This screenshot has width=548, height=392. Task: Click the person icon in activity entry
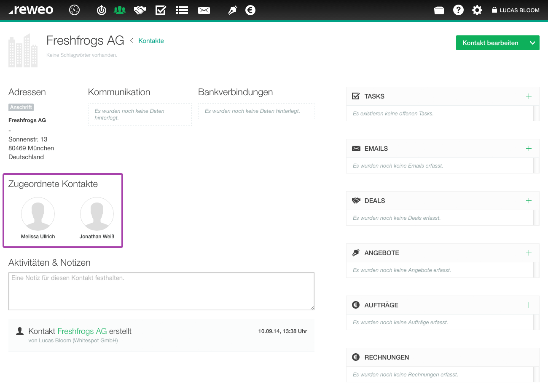(19, 331)
